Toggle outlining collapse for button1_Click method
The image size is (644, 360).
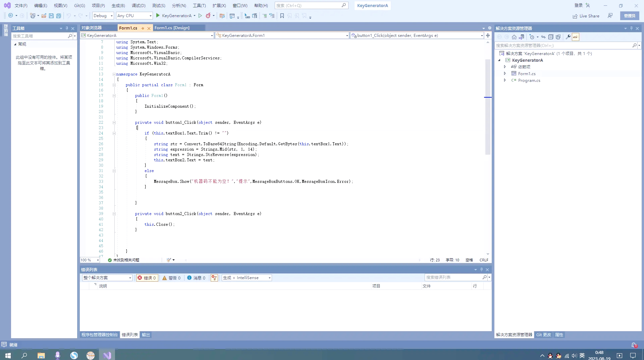114,122
